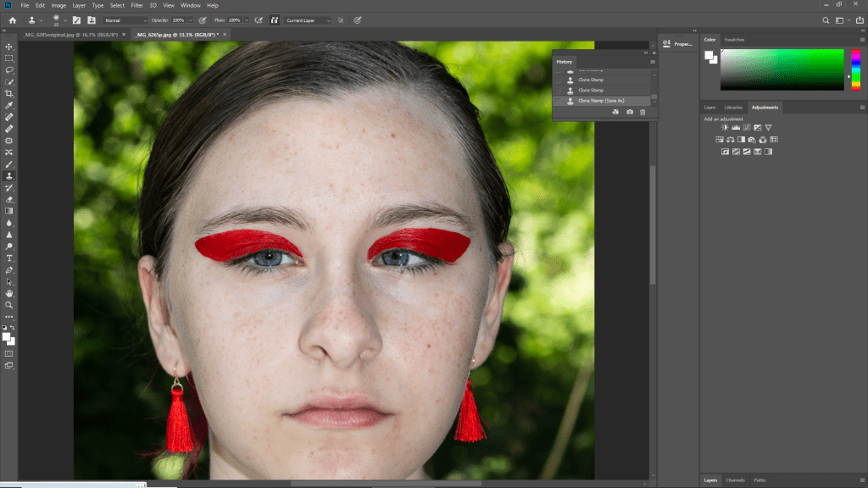This screenshot has height=488, width=868.
Task: Select the Zoom tool in toolbar
Action: 9,305
